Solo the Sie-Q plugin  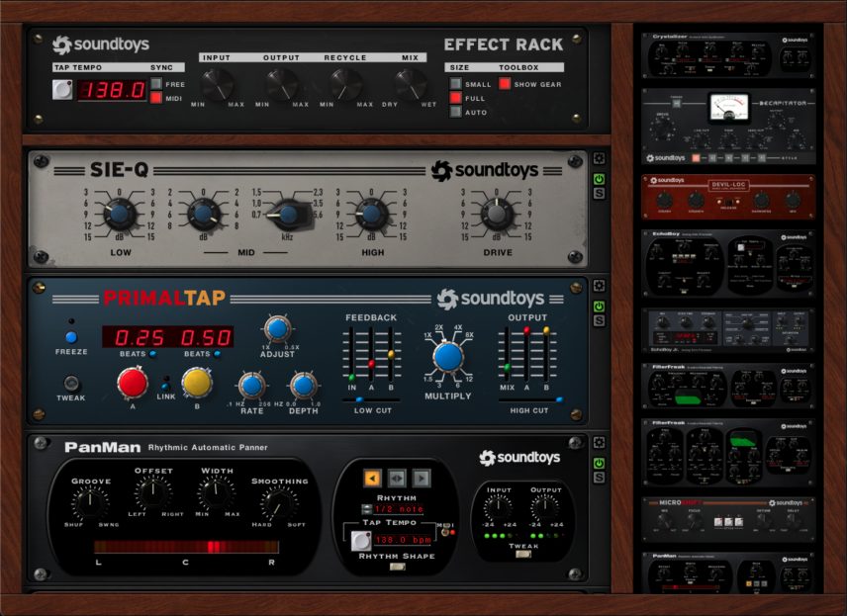coord(599,193)
